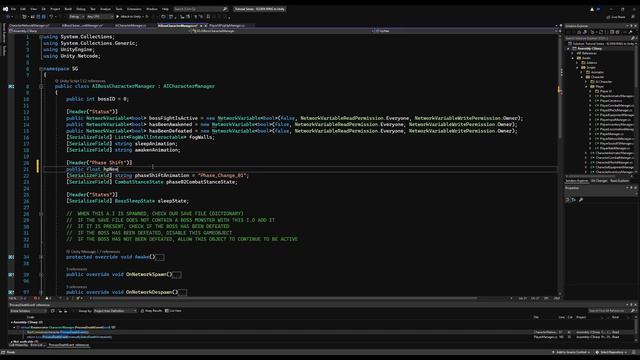Screen dimensions: 640x360
Task: Click Add to Source Control in status bar
Action: (571, 352)
